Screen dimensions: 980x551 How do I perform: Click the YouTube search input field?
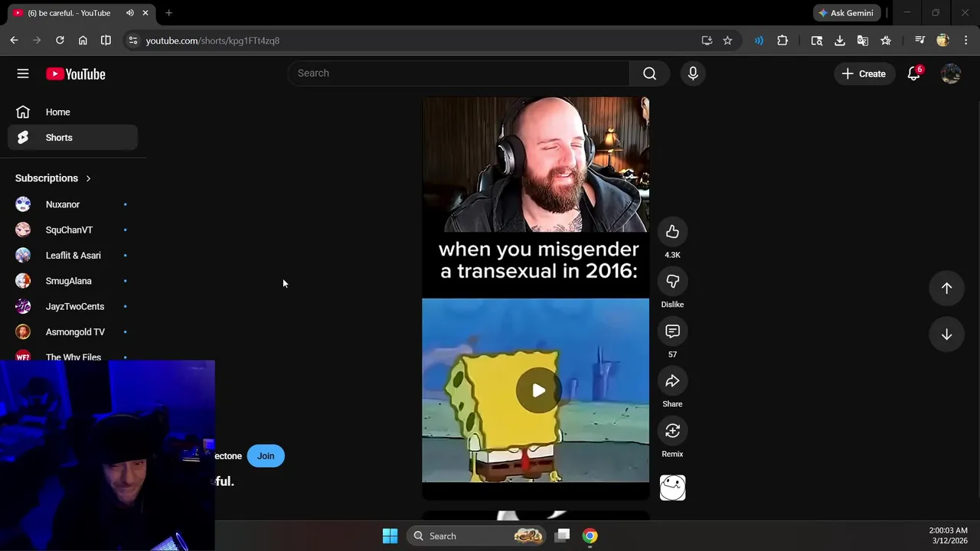coord(459,73)
